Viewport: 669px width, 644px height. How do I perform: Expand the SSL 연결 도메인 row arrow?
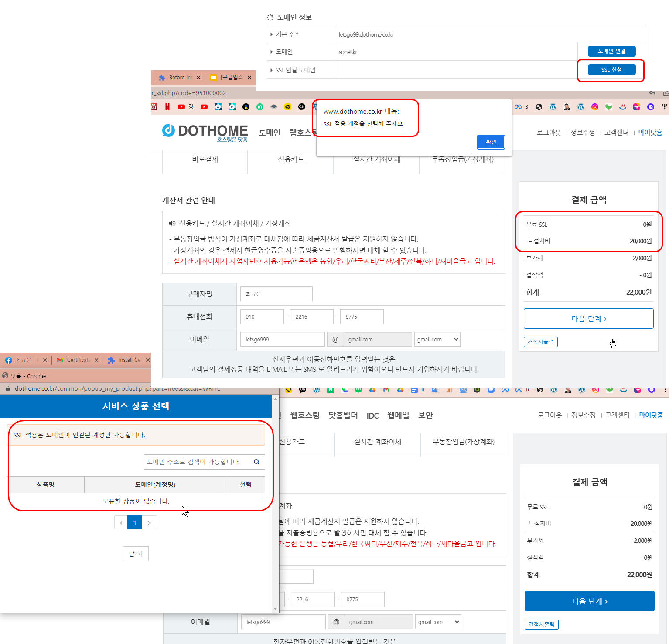click(272, 69)
